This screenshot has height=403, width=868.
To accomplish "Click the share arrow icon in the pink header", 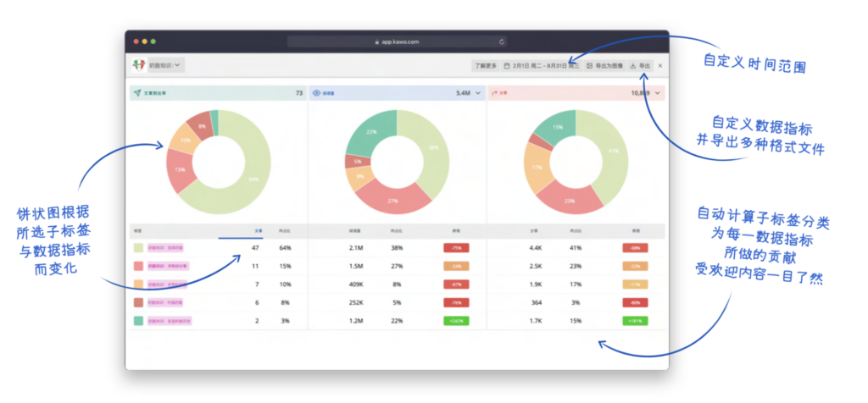I will point(494,93).
